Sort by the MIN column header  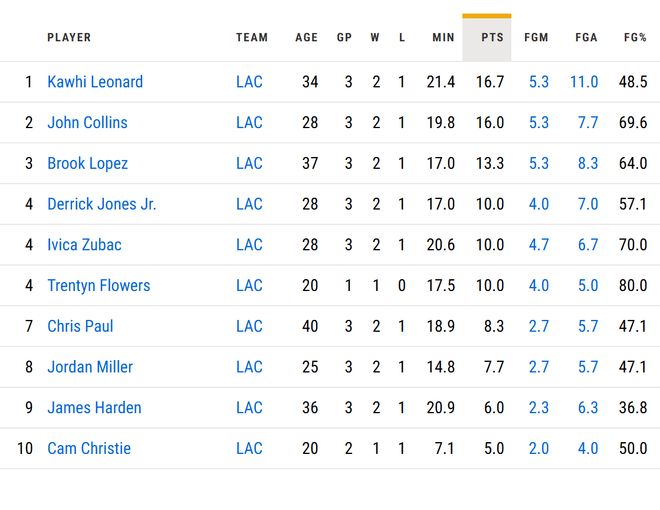point(443,38)
